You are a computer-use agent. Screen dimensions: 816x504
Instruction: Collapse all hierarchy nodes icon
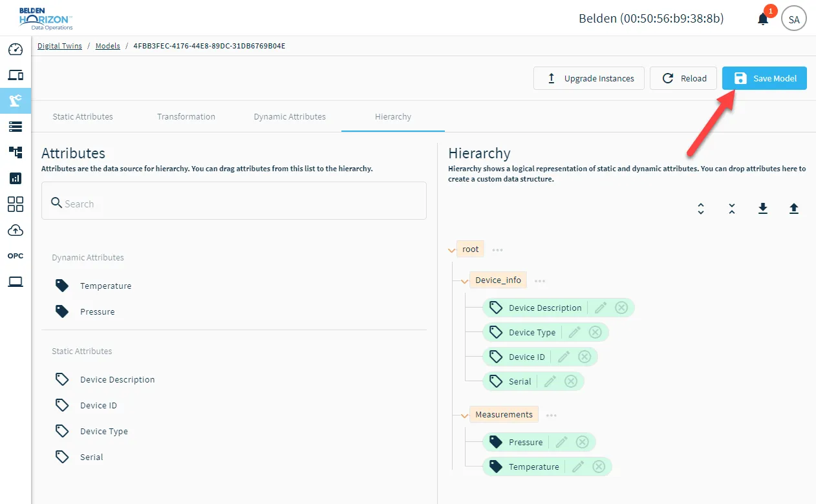point(731,209)
